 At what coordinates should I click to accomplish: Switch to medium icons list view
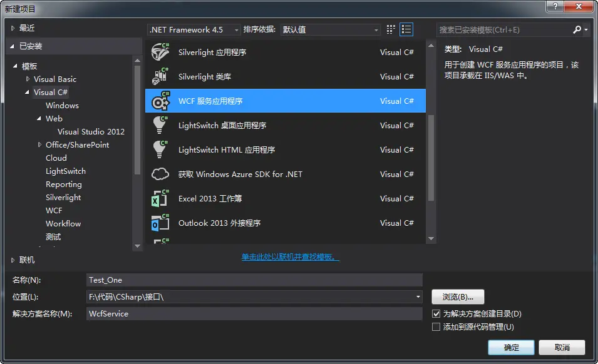click(x=406, y=29)
